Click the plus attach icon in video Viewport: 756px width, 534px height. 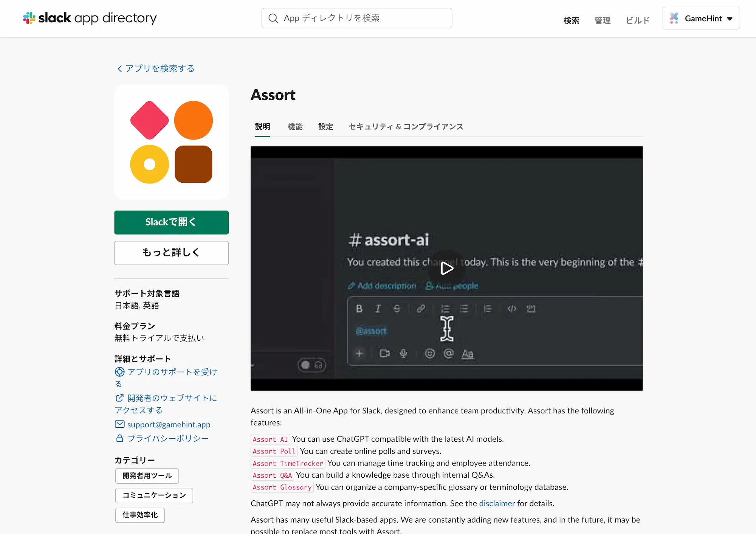click(x=359, y=353)
